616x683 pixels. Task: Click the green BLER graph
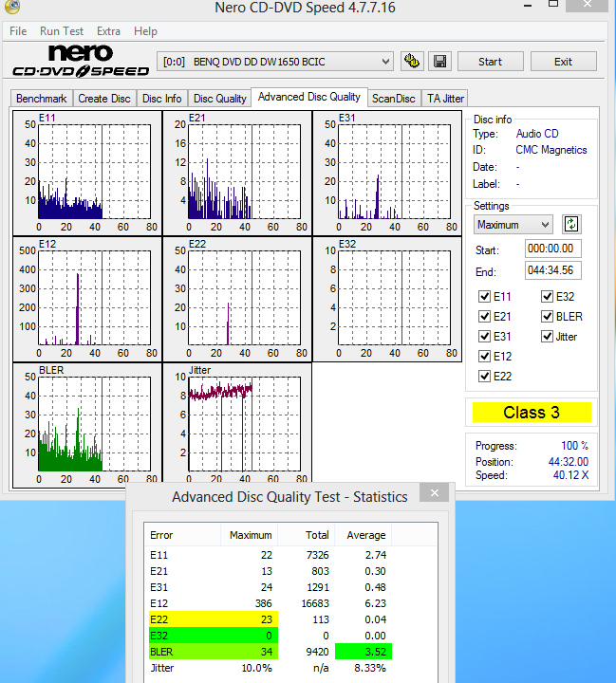coord(87,426)
